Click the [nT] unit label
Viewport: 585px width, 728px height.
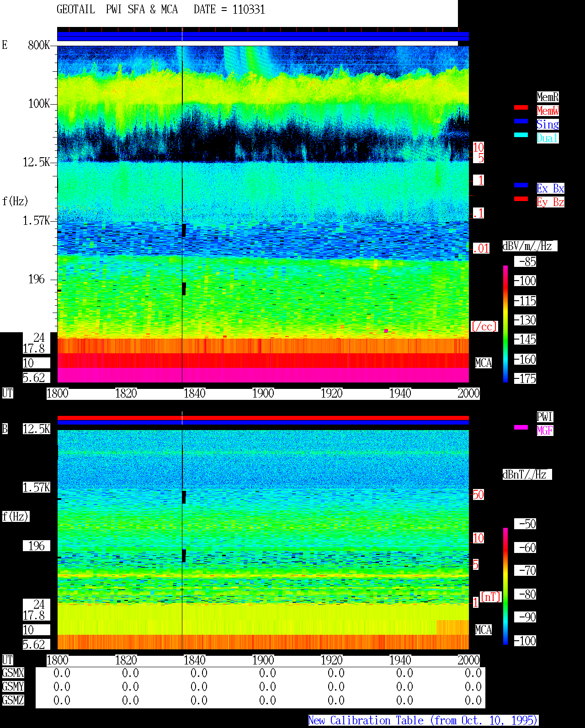pyautogui.click(x=491, y=597)
